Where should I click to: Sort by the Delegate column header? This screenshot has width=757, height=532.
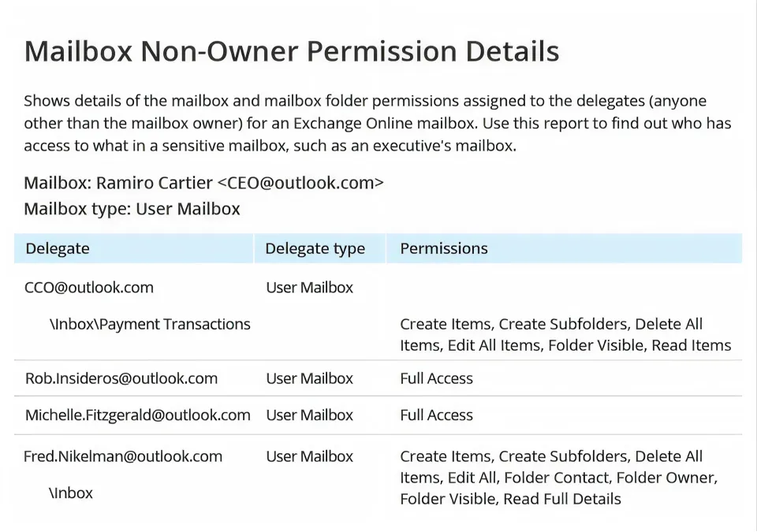58,248
